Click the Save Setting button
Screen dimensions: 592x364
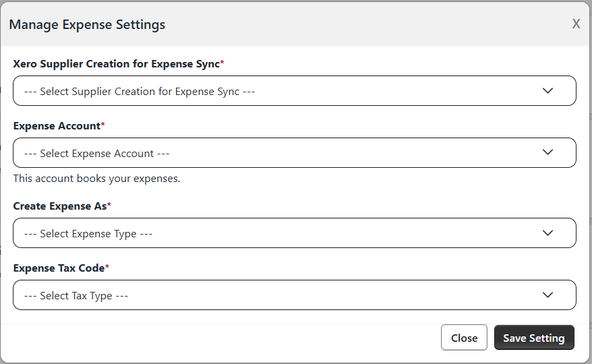[533, 338]
